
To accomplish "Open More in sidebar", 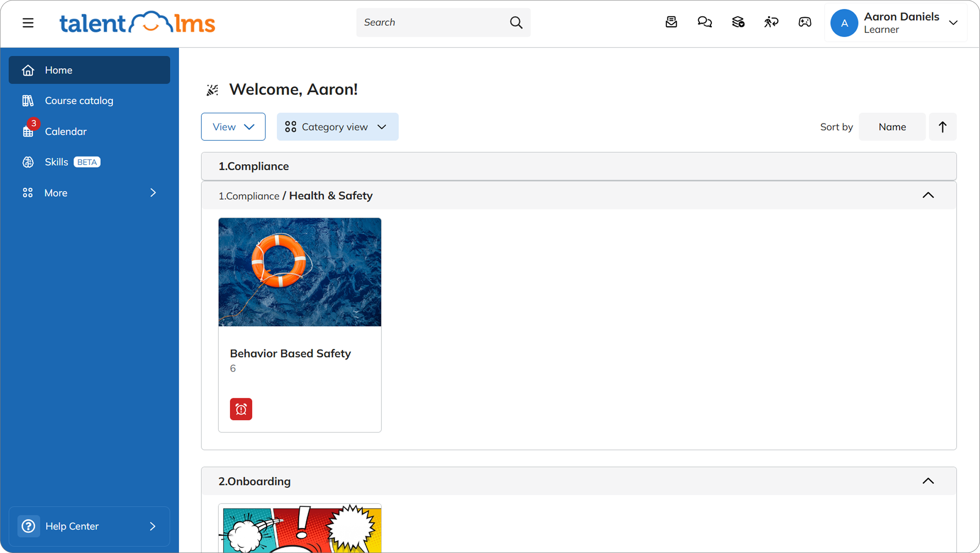I will pyautogui.click(x=89, y=193).
